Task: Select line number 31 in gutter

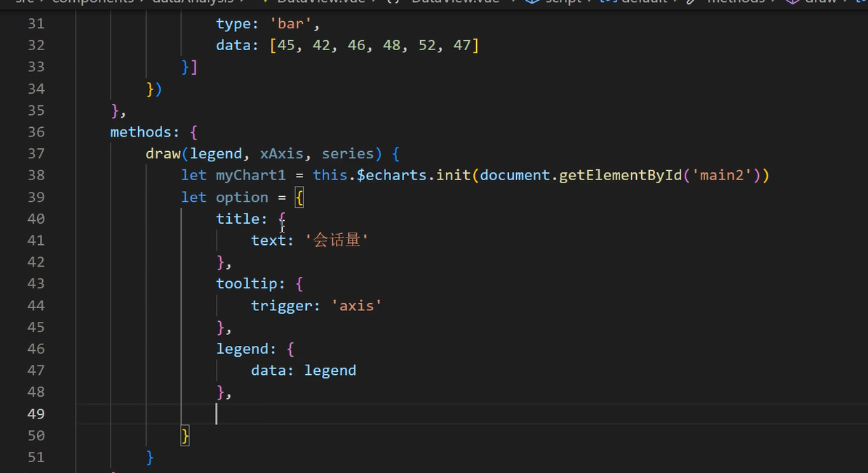Action: pyautogui.click(x=36, y=24)
